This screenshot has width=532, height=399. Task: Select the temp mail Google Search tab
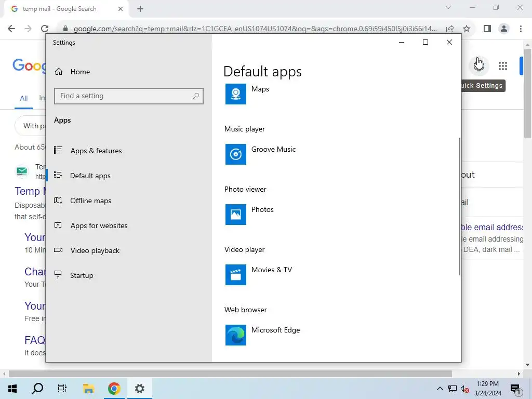tap(66, 9)
